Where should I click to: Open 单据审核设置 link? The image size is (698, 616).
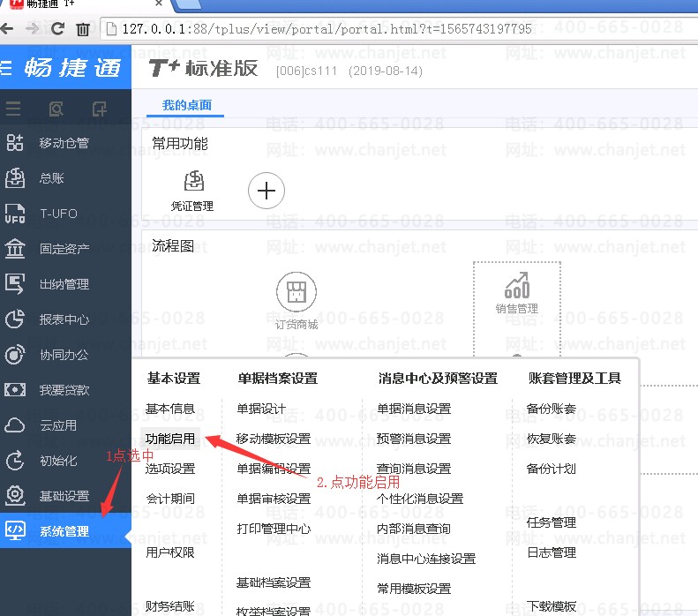click(x=274, y=499)
